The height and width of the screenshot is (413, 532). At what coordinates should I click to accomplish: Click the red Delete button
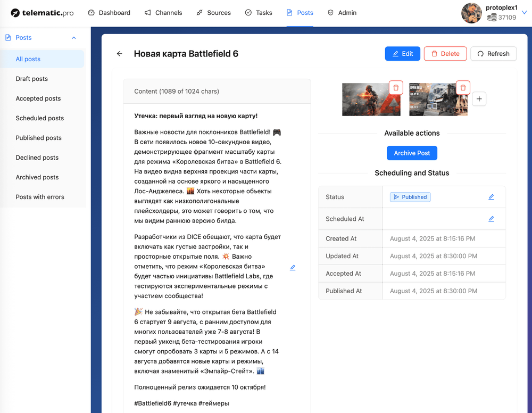[445, 54]
